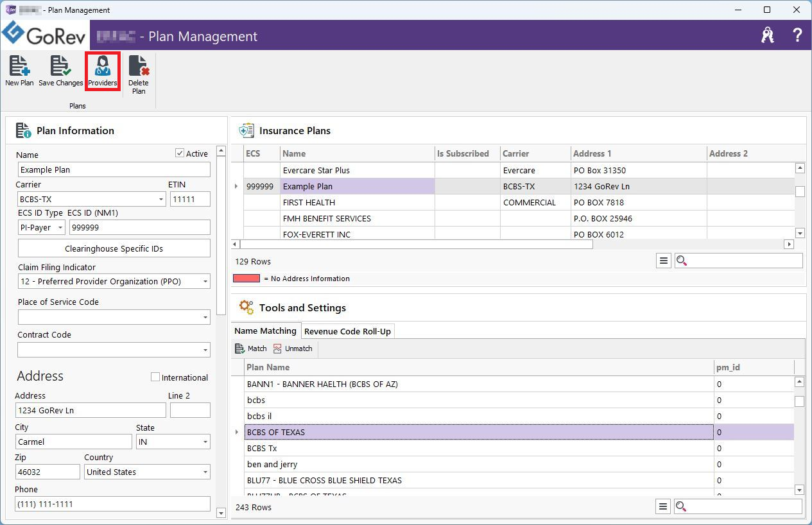Click the Plan Information panel icon
Screen dimensions: 812x525
pyautogui.click(x=24, y=130)
